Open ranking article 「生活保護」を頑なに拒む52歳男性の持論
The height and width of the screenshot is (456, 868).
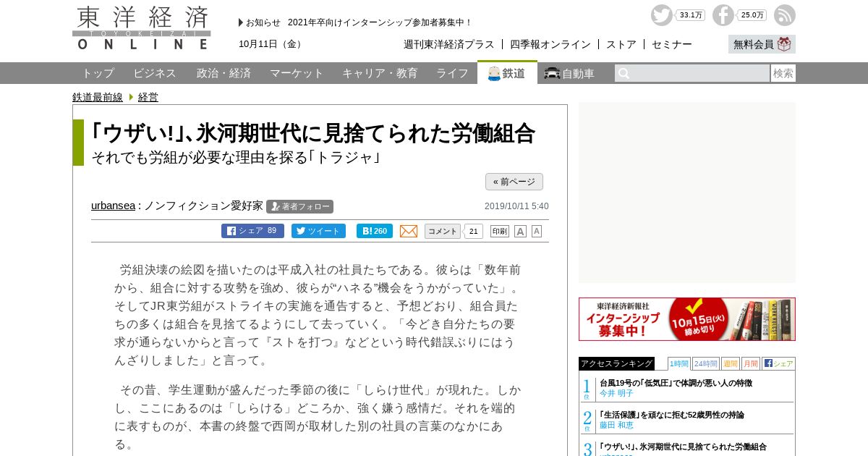pyautogui.click(x=672, y=415)
